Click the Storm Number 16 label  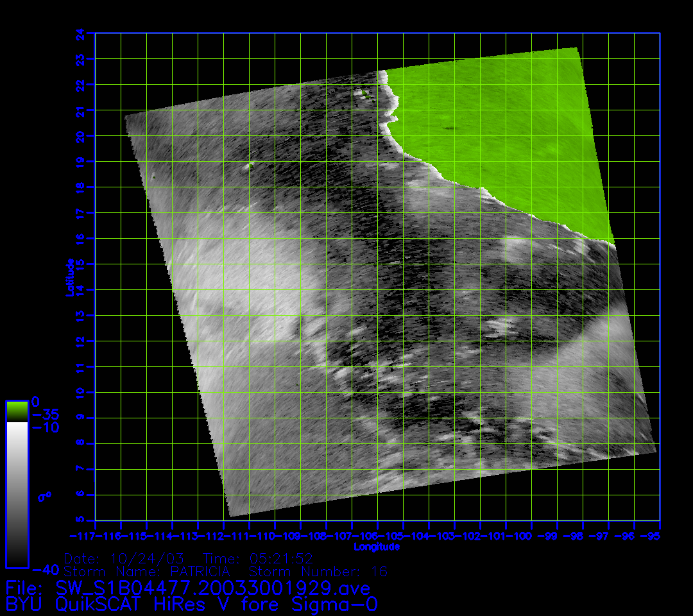318,571
